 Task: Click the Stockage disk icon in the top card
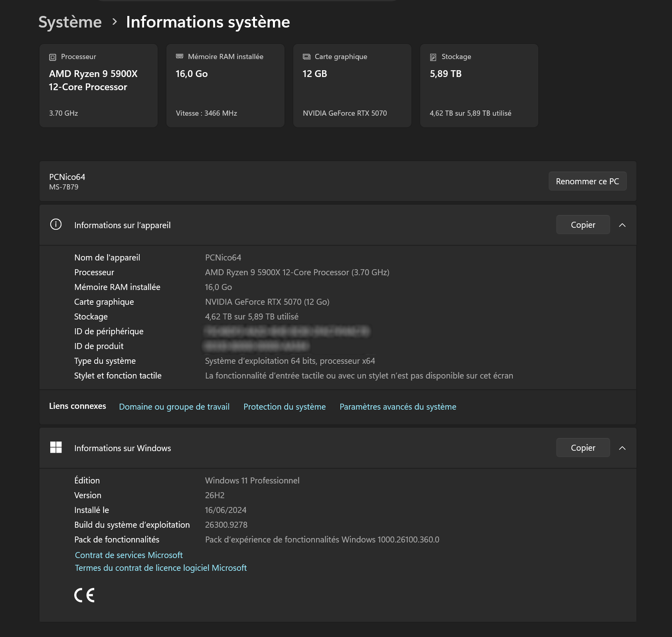coord(433,57)
